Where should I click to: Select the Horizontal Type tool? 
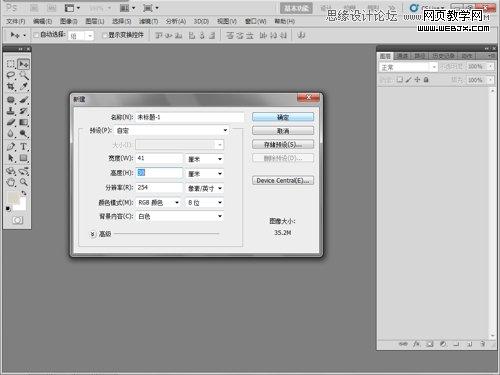23,147
